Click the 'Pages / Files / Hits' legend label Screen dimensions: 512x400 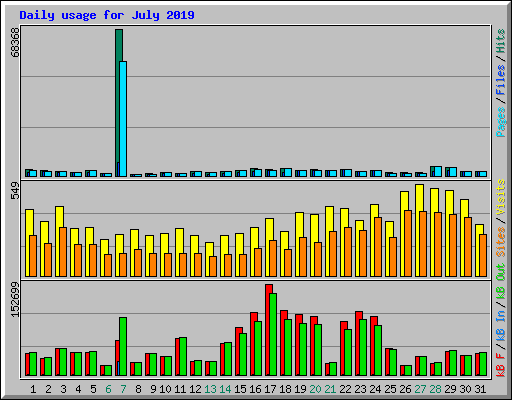pyautogui.click(x=500, y=83)
